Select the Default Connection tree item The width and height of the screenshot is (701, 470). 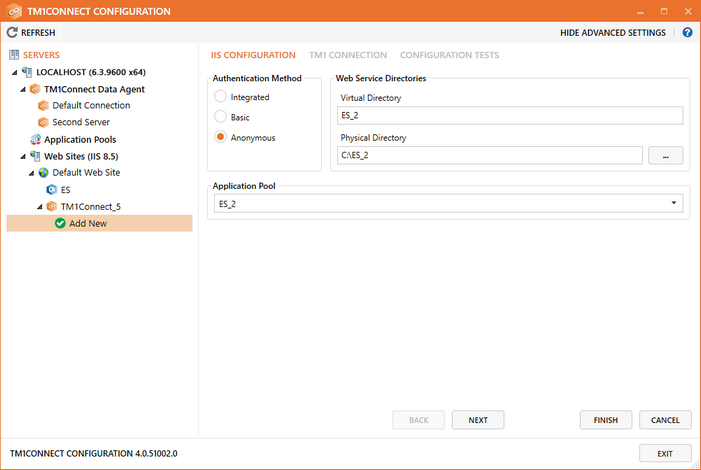(91, 106)
